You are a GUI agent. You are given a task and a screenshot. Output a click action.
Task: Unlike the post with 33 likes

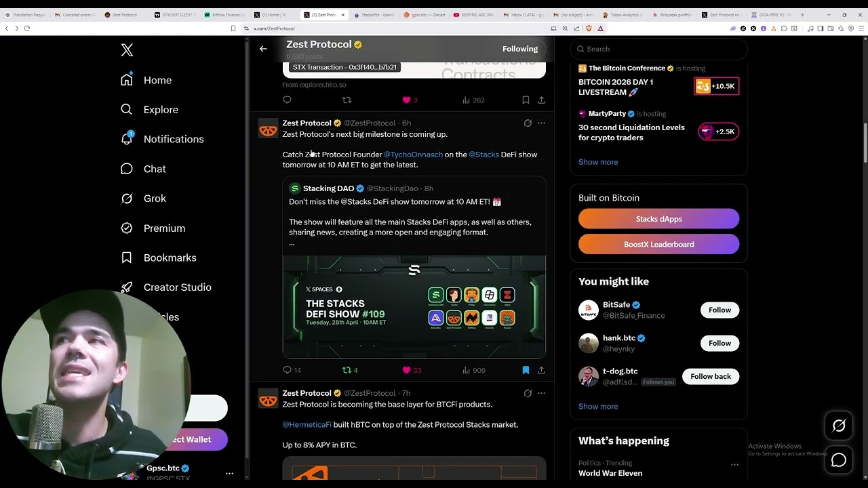click(x=412, y=370)
